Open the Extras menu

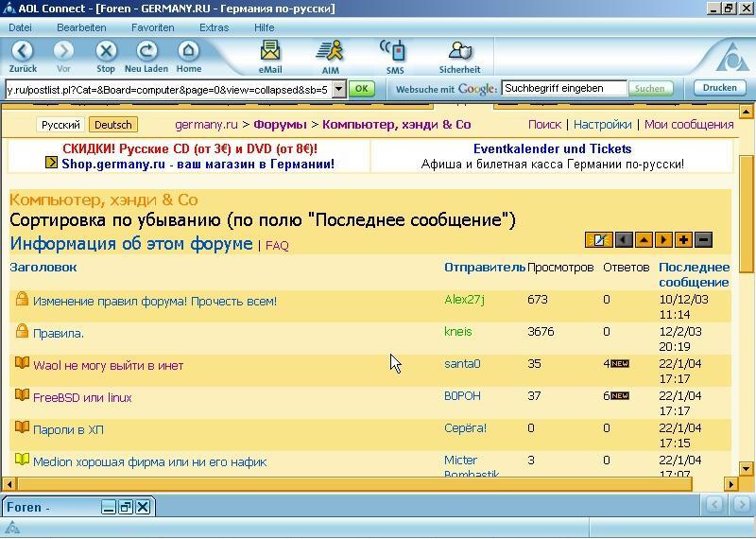pos(215,27)
